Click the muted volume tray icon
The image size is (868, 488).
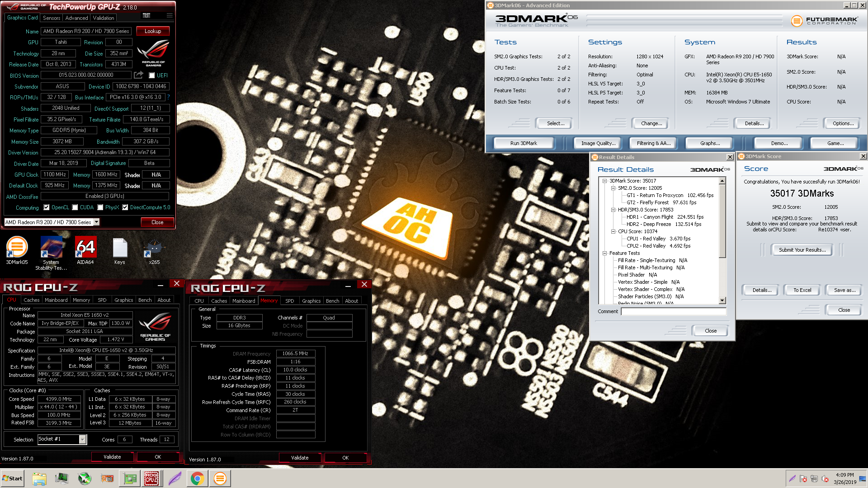(825, 479)
